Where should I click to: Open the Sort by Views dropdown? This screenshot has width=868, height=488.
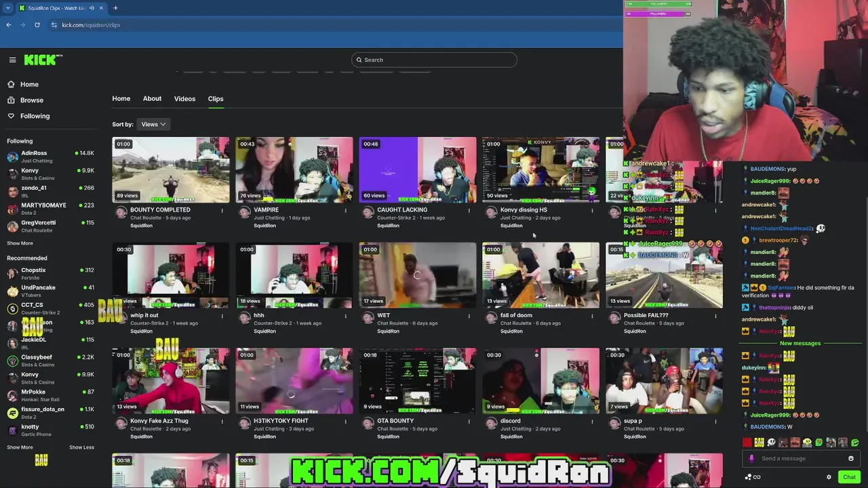click(154, 124)
